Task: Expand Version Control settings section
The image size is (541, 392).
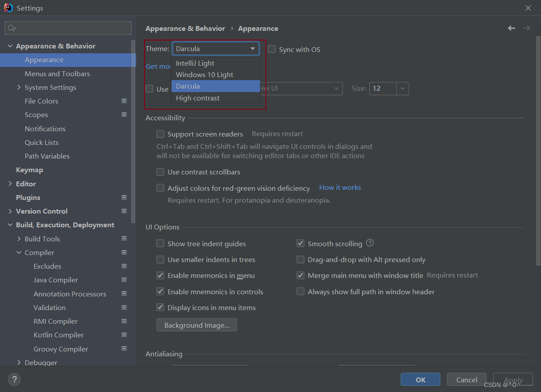Action: [x=10, y=211]
